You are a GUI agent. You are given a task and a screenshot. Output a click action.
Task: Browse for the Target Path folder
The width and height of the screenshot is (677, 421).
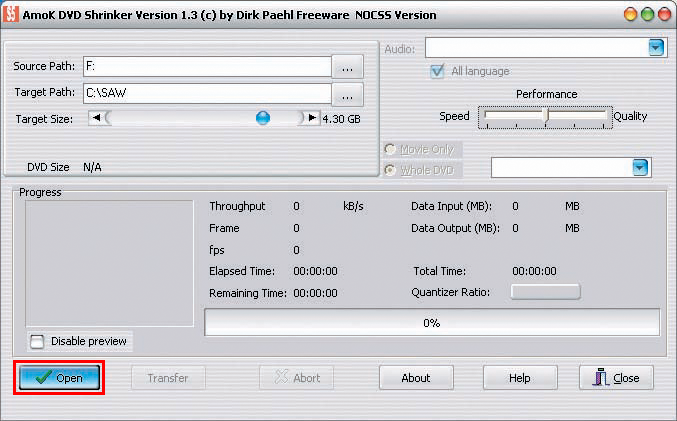pos(347,95)
